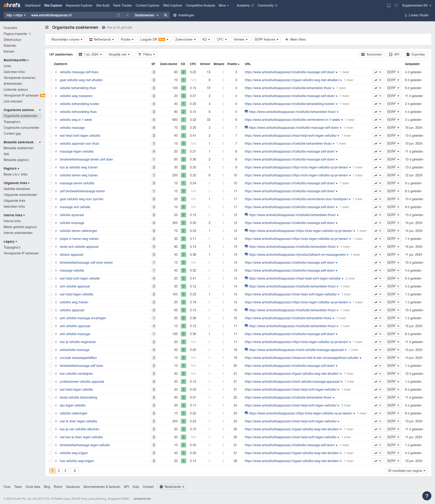
Task: Open Kolommen column settings
Action: pyautogui.click(x=371, y=54)
